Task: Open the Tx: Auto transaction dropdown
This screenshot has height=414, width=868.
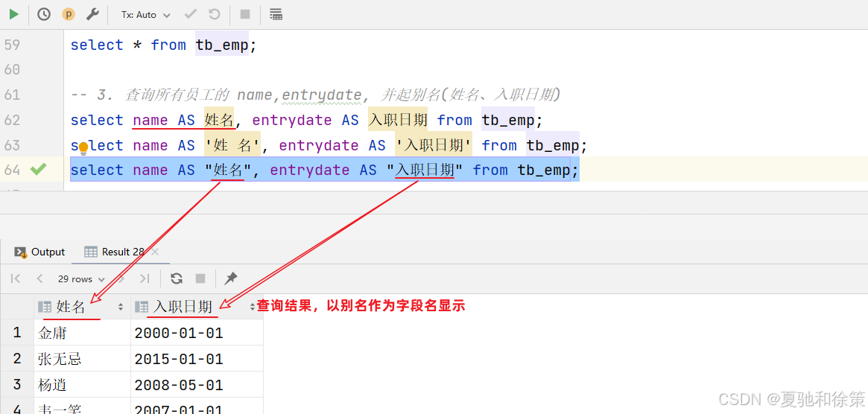Action: click(x=145, y=15)
